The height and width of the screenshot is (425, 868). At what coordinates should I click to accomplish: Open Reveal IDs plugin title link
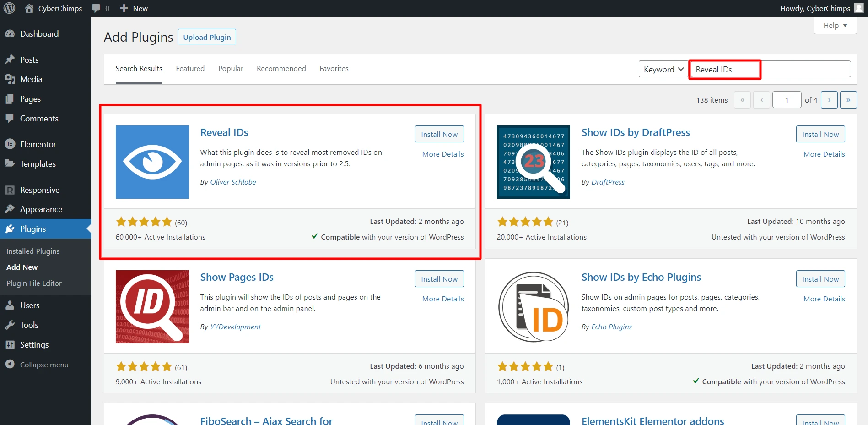pos(224,132)
